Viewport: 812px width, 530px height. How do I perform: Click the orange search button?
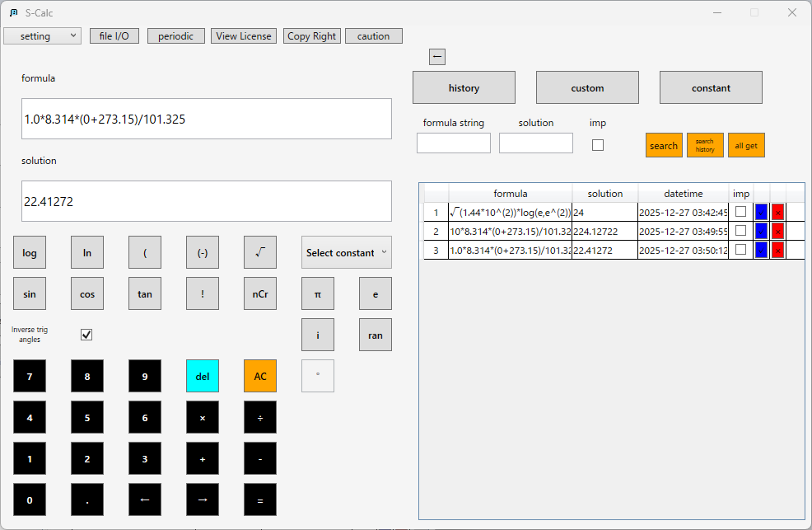pyautogui.click(x=664, y=145)
